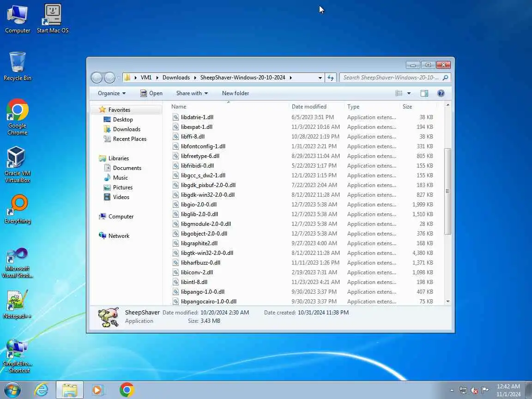Expand arrow after VM1 in breadcrumb

pyautogui.click(x=157, y=78)
